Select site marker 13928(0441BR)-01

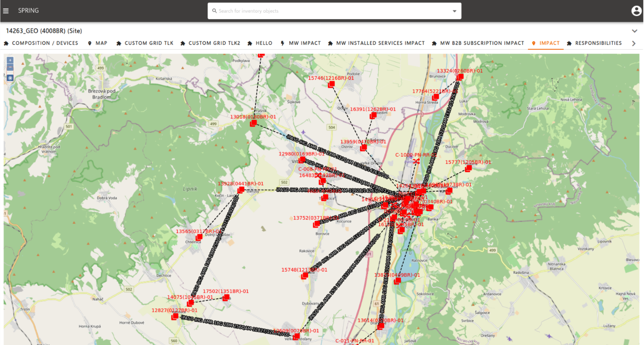pyautogui.click(x=241, y=190)
